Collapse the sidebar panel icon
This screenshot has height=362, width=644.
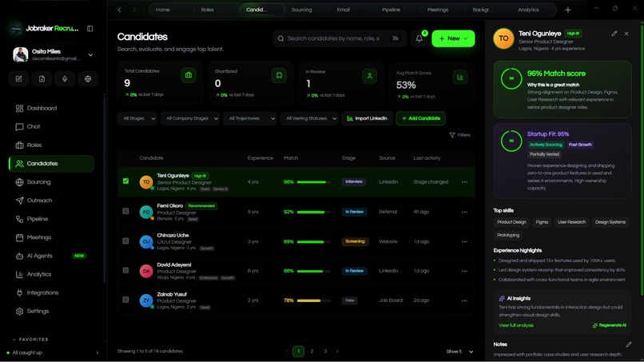coord(89,28)
